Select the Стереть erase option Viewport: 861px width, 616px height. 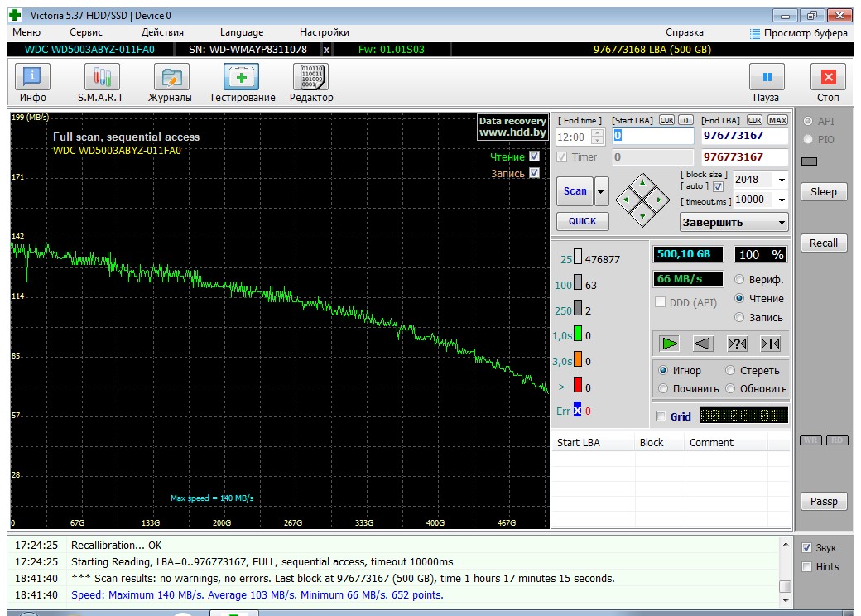(730, 371)
